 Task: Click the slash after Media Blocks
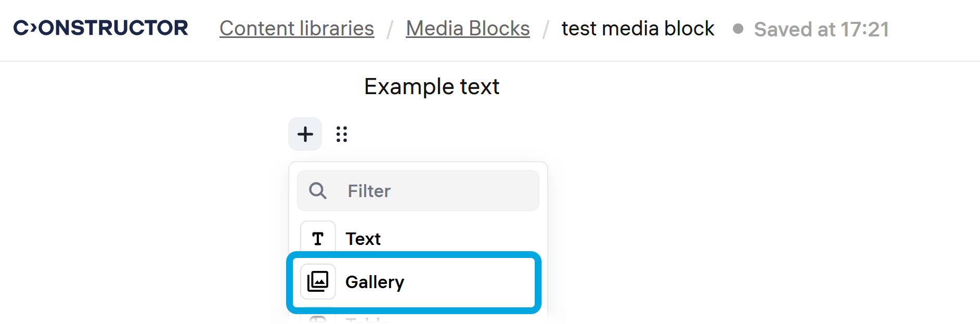click(x=545, y=29)
